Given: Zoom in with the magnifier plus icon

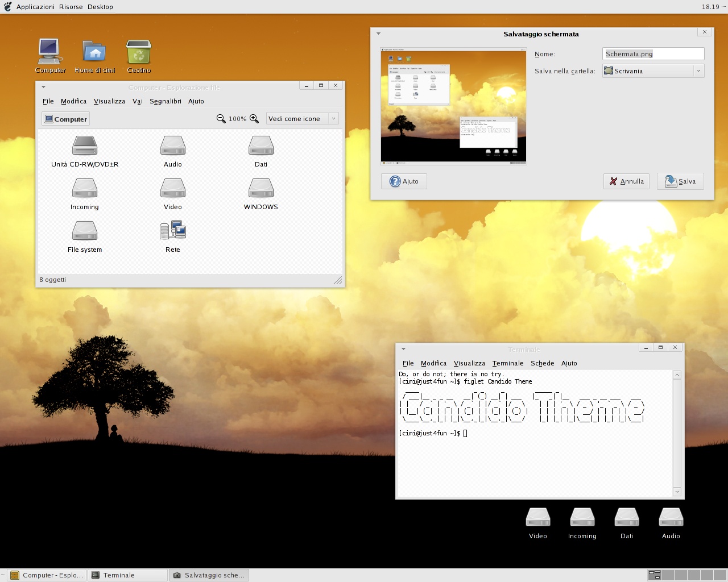Looking at the screenshot, I should (254, 119).
